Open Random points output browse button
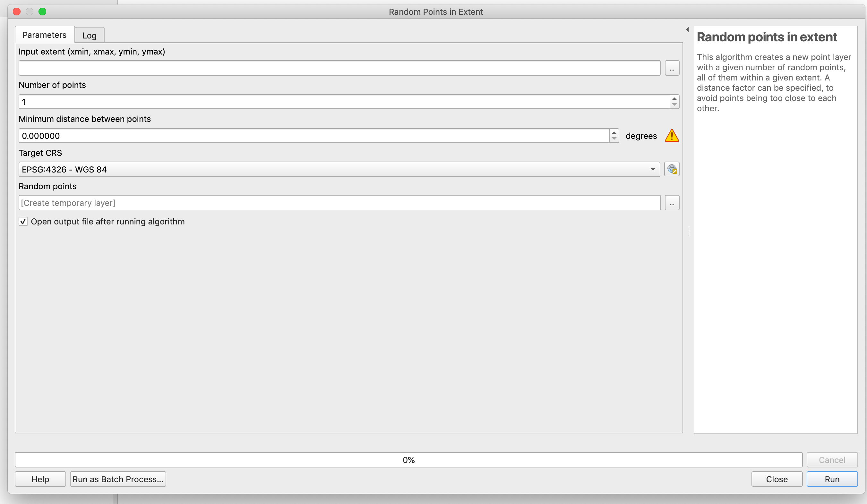867x504 pixels. (672, 203)
